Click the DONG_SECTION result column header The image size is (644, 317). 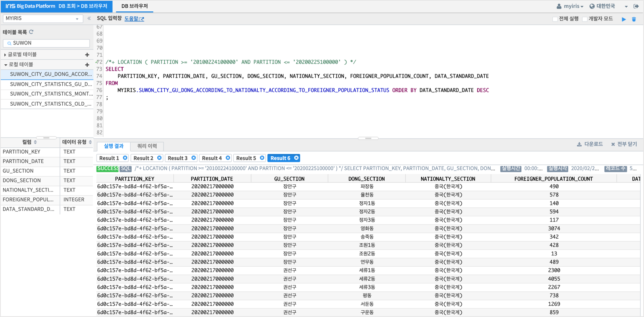(366, 179)
